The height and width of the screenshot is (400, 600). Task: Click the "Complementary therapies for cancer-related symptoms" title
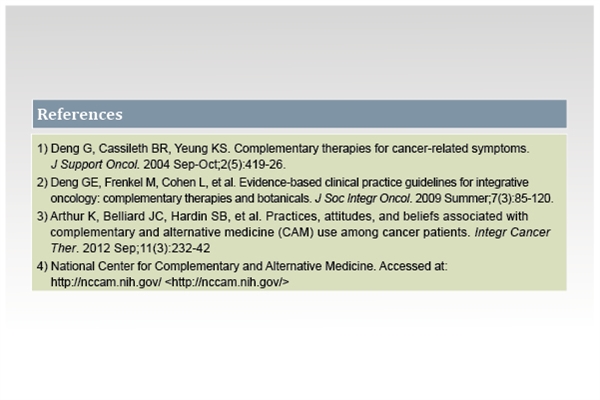(x=380, y=149)
